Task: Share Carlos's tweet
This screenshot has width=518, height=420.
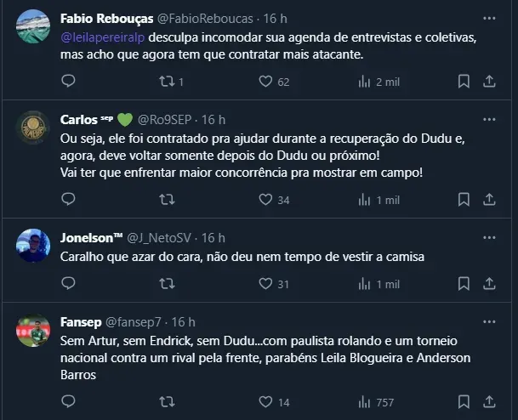Action: [x=489, y=200]
